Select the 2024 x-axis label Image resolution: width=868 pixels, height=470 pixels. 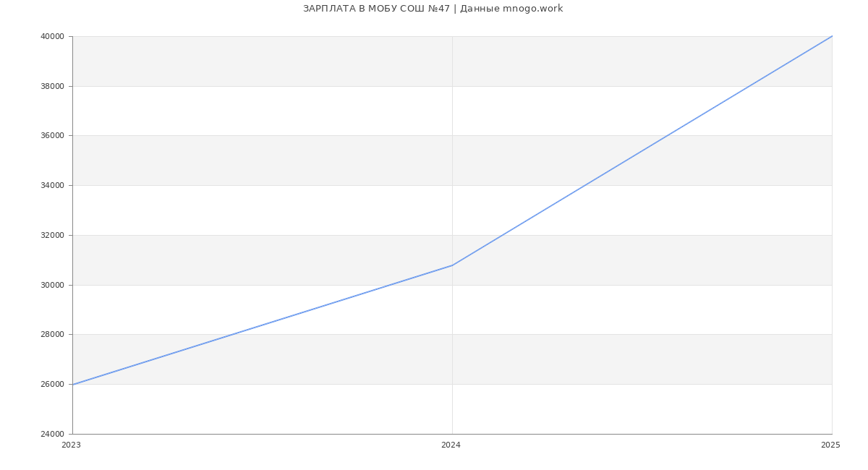pyautogui.click(x=451, y=445)
